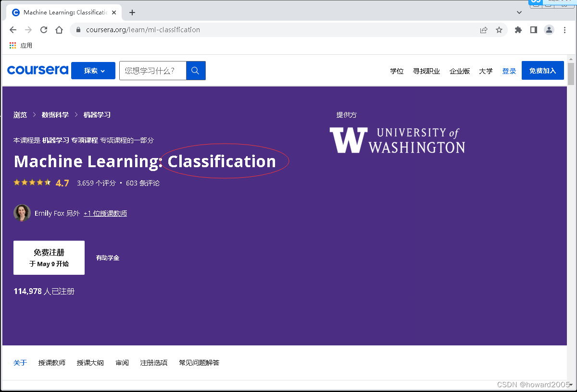
Task: Switch to the 授课大纲 tab
Action: pos(90,363)
